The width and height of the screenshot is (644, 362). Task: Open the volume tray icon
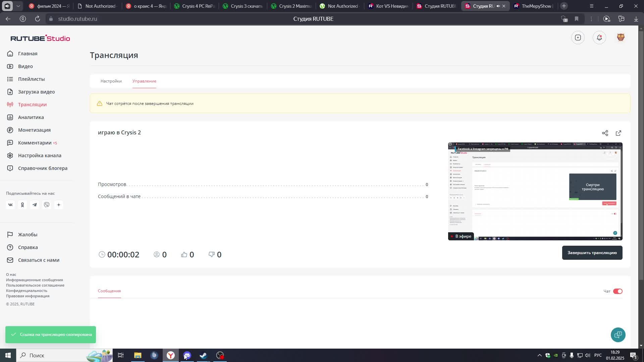(x=588, y=355)
